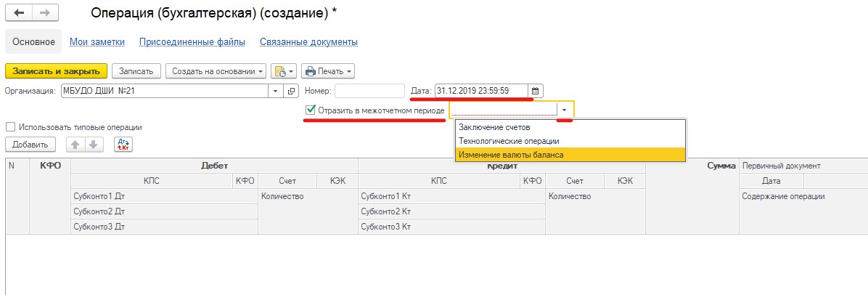This screenshot has width=868, height=295.
Task: Click the open-organization icon beside МБУДО ДШИ №21
Action: click(x=292, y=91)
